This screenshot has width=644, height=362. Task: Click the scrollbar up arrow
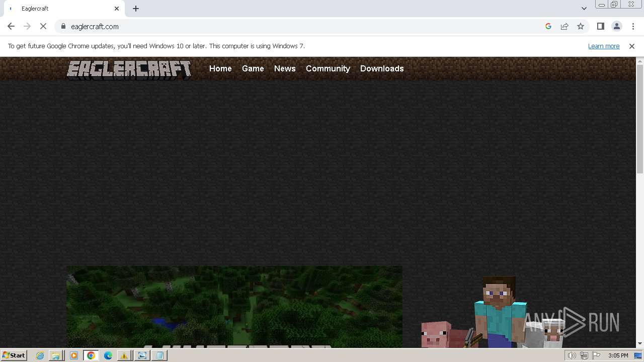click(640, 61)
